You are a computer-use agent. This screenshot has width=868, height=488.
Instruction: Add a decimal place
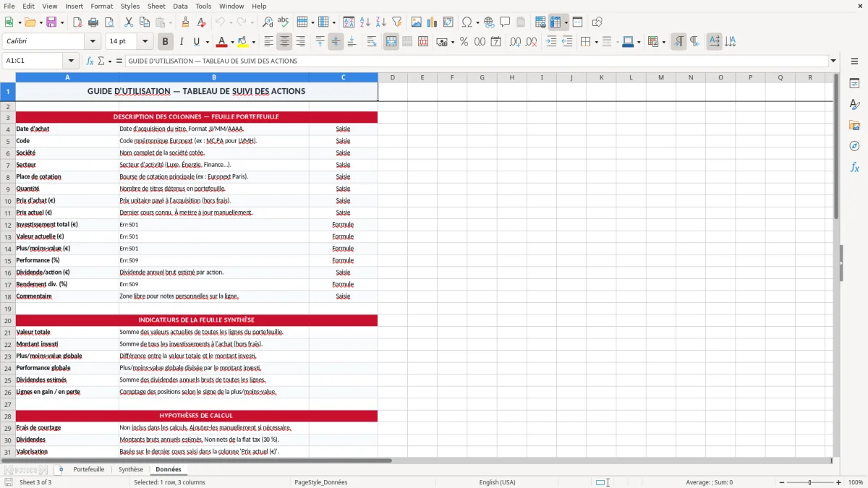[516, 42]
